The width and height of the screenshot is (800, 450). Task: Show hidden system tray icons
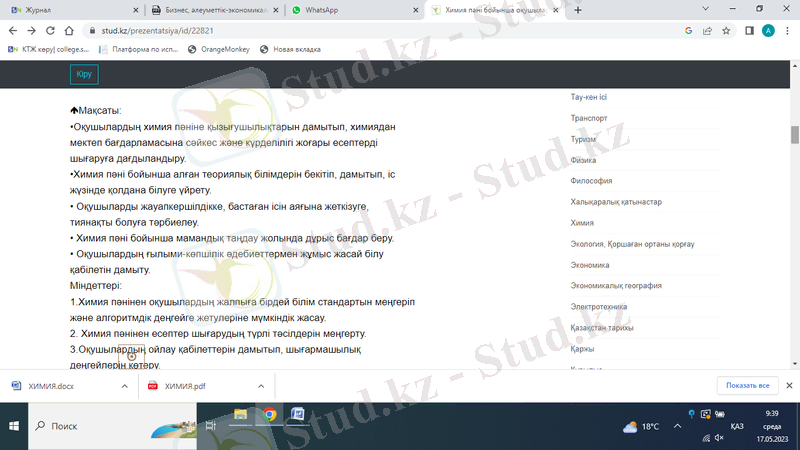(x=677, y=426)
